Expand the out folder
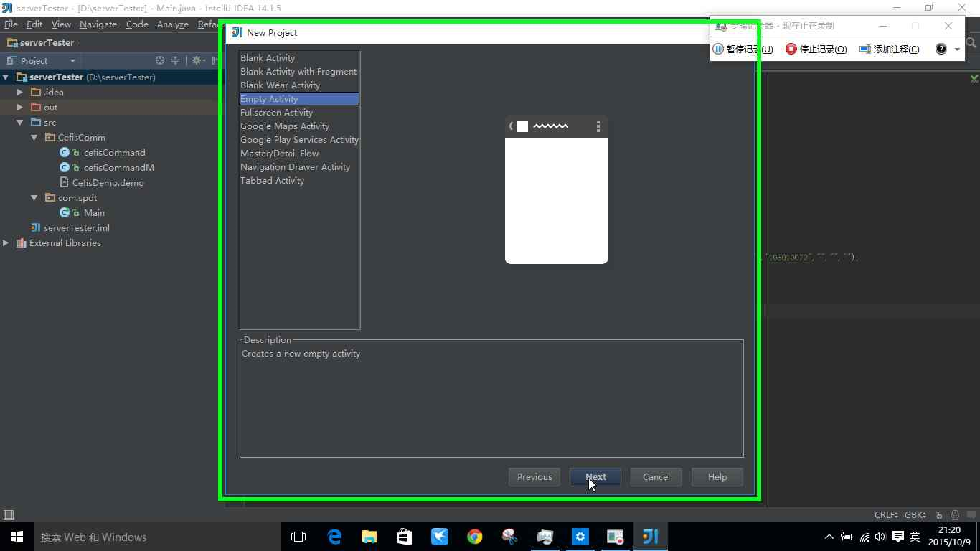 click(x=20, y=107)
